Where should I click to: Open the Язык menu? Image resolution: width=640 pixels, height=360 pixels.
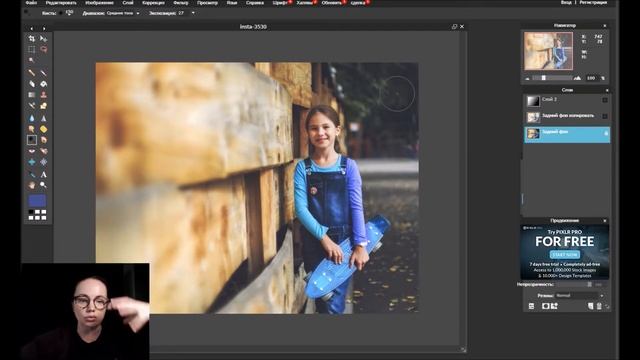232,2
